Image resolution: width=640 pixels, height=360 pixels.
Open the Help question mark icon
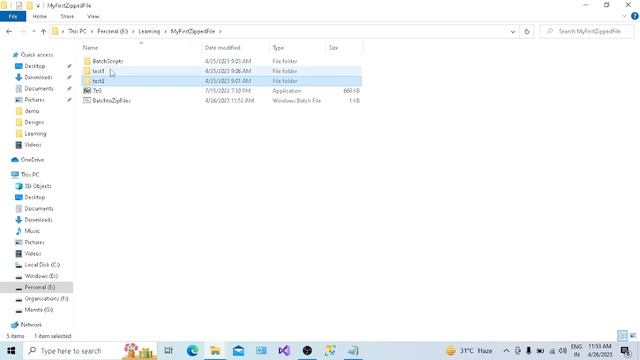coord(634,16)
